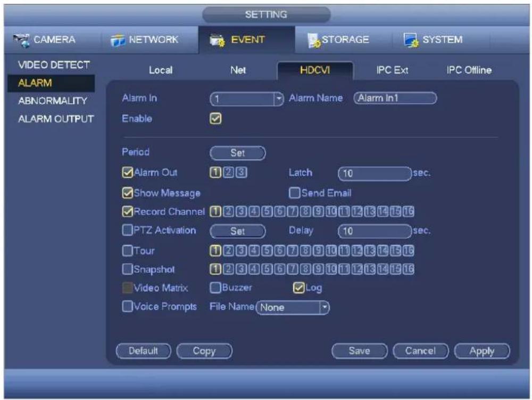Select Record Channel number 1
Viewport: 532px width, 400px height.
pos(215,211)
